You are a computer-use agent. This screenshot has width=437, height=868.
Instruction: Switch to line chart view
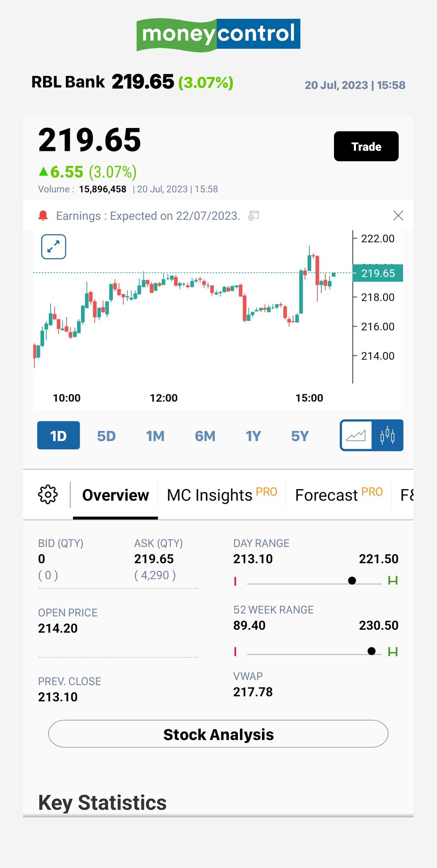pos(356,435)
